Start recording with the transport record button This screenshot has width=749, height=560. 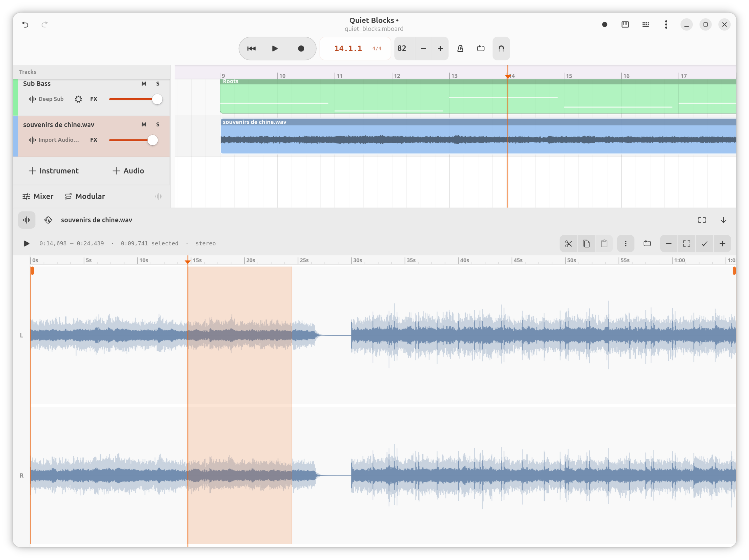301,48
